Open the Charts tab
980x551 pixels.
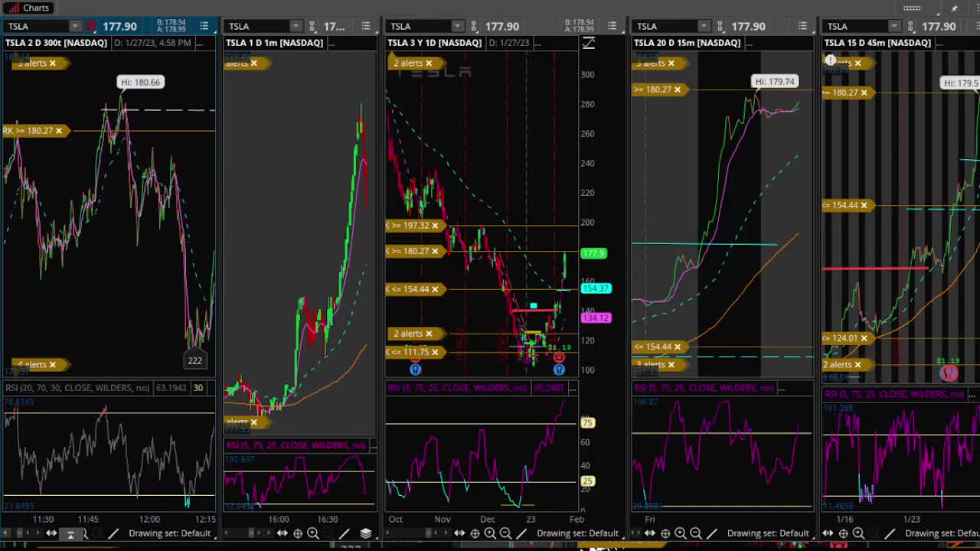click(x=28, y=8)
